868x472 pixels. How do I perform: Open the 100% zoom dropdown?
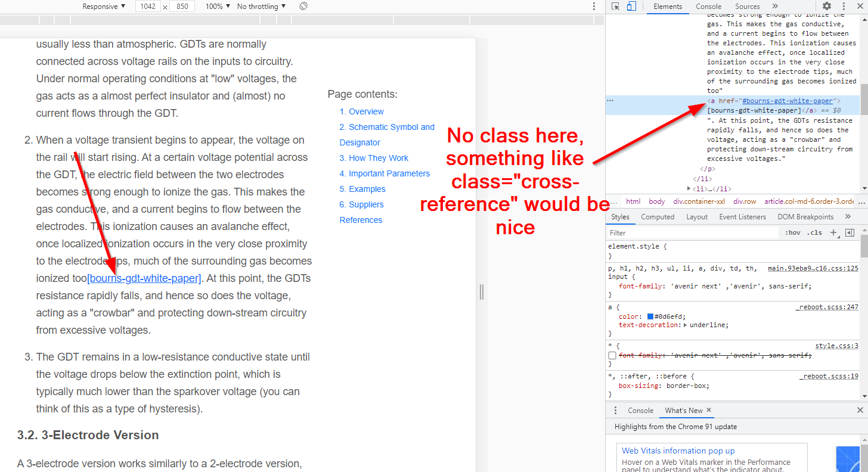click(x=216, y=7)
